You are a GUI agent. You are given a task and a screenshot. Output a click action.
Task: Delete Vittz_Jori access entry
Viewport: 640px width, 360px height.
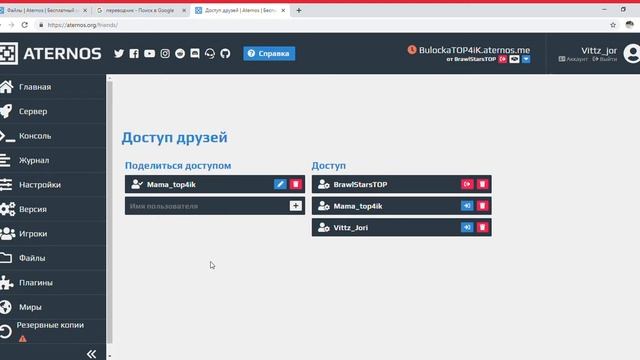pos(482,227)
